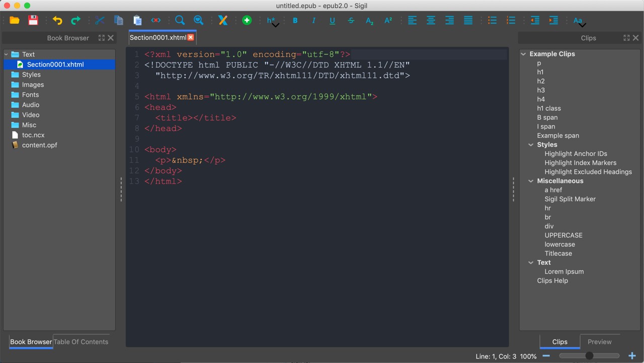This screenshot has width=644, height=363.
Task: Click the Paste clipboard icon
Action: (137, 21)
